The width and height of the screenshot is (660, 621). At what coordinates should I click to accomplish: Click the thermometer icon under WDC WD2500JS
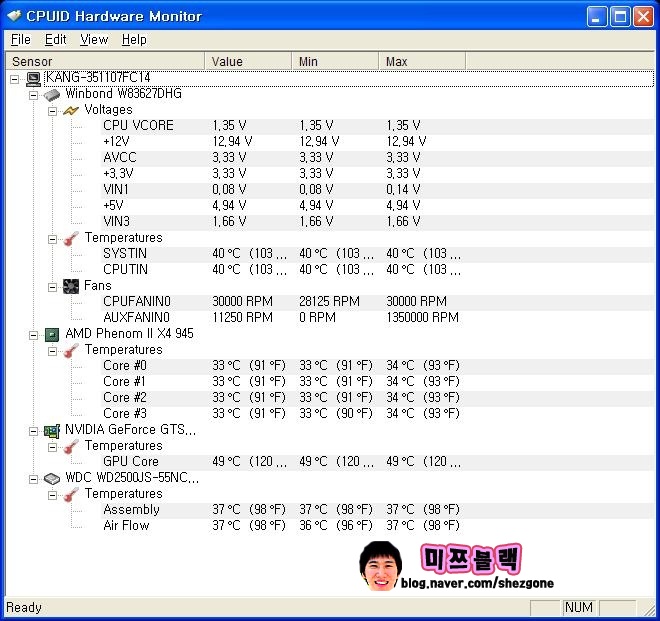pyautogui.click(x=71, y=495)
